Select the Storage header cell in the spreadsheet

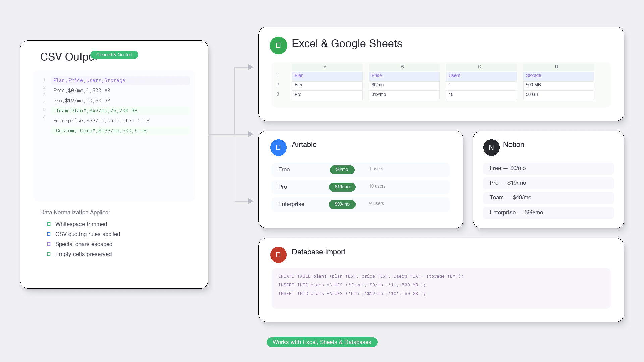click(x=558, y=76)
